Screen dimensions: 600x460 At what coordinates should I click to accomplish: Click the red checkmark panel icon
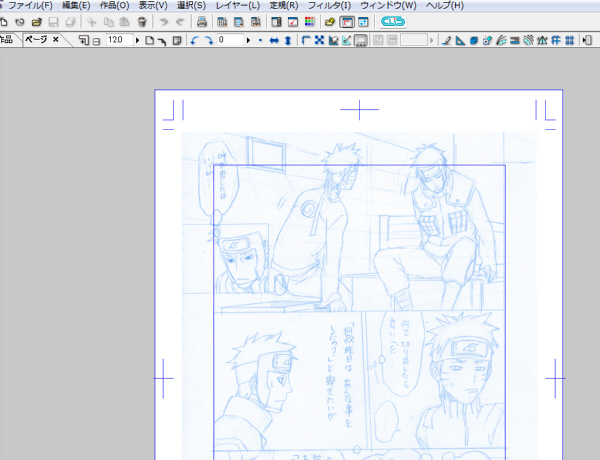click(x=293, y=22)
